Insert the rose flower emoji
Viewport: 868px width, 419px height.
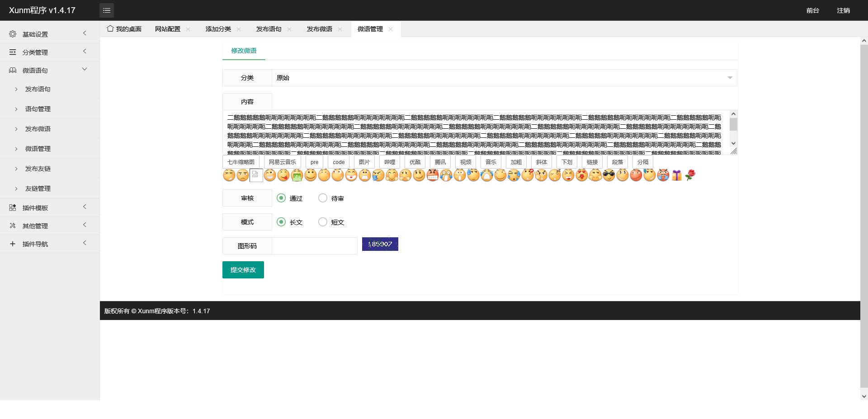tap(690, 175)
